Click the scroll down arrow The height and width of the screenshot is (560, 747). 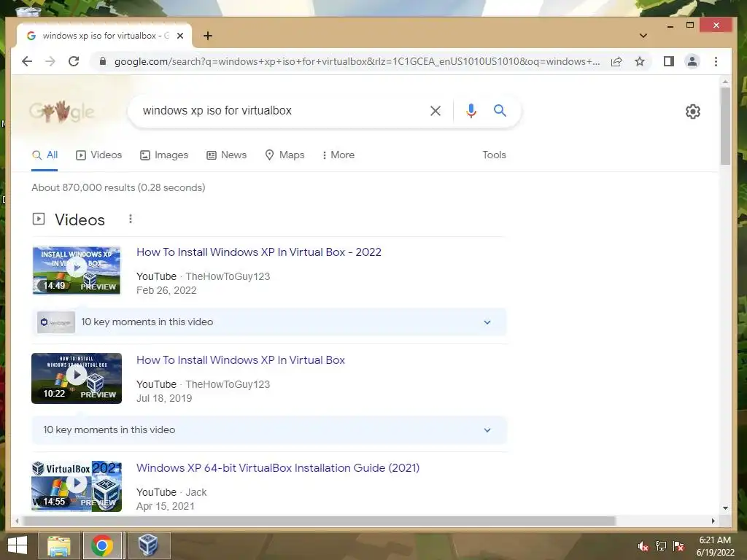point(725,508)
